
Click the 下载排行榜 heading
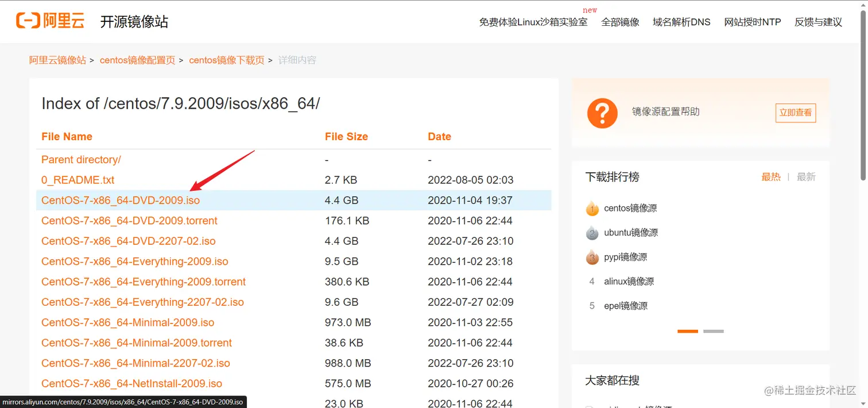tap(612, 177)
